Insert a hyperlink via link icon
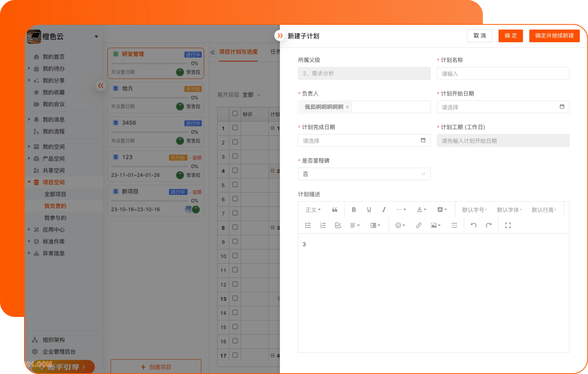The image size is (588, 374). click(418, 225)
